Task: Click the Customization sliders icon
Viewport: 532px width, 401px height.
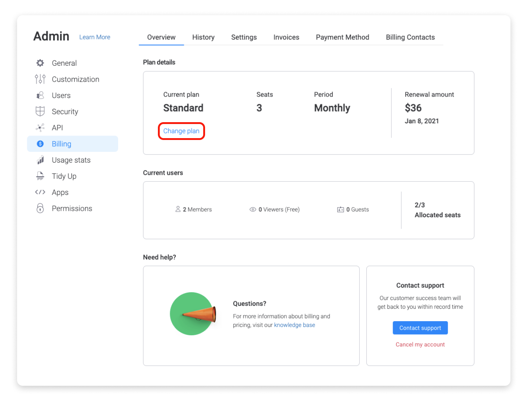Action: [x=40, y=79]
